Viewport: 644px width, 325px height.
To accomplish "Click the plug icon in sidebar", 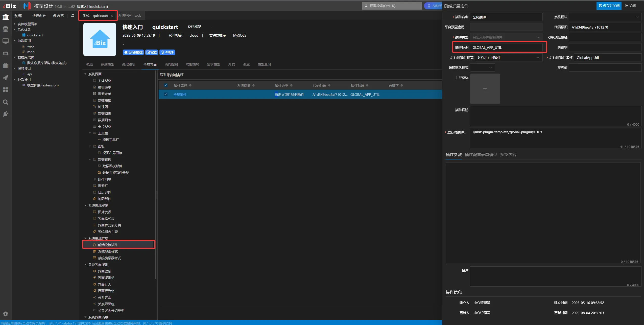I will [x=6, y=114].
